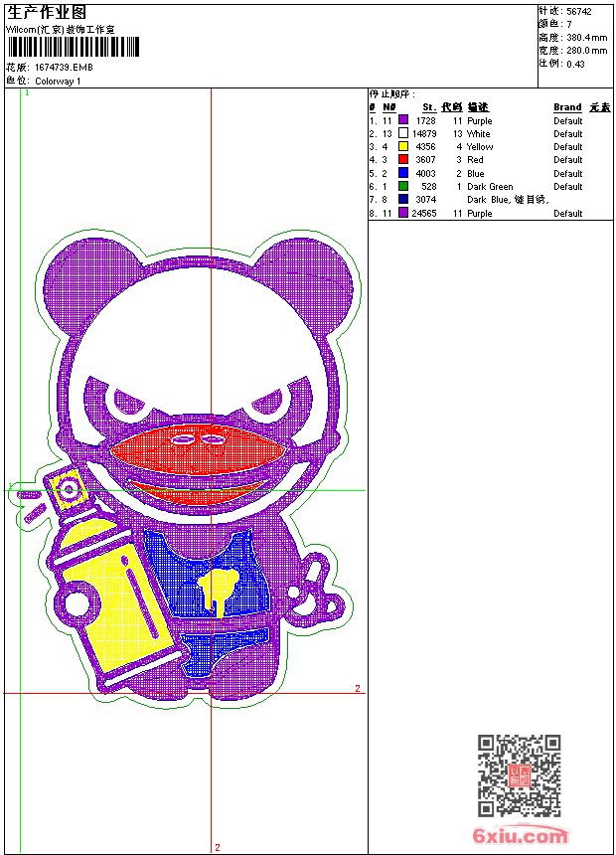616x855 pixels.
Task: Click the file name '1674739.EMB'
Action: (64, 68)
